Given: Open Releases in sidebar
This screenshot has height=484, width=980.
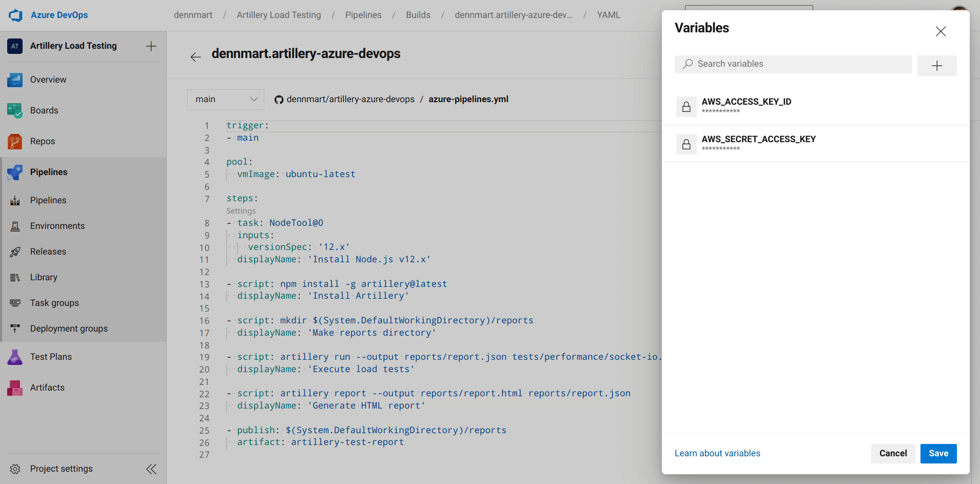Looking at the screenshot, I should tap(48, 251).
